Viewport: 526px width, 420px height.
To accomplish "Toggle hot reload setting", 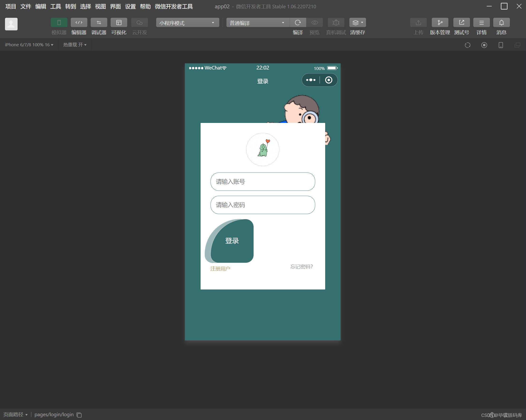I will coord(75,45).
